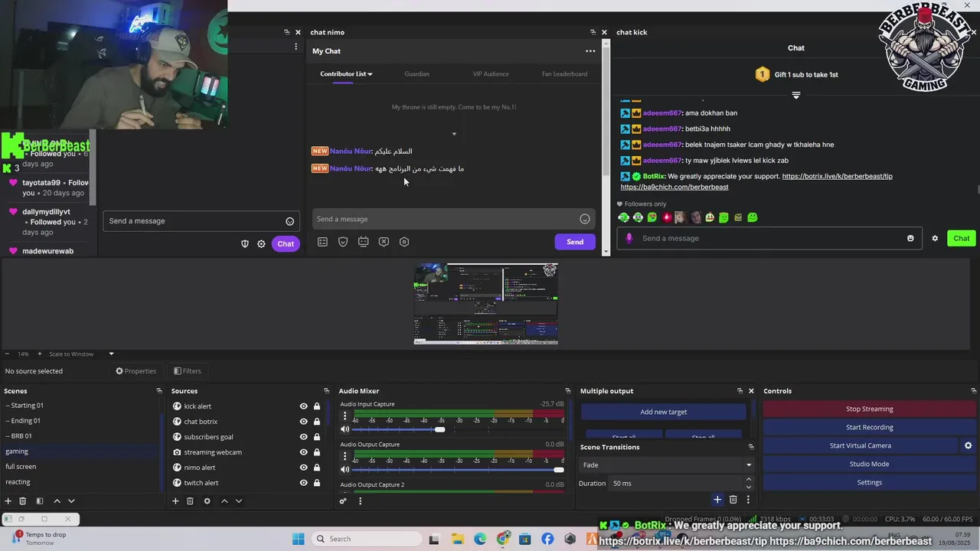Switch to the Guardian tab
The width and height of the screenshot is (980, 551).
tap(416, 74)
